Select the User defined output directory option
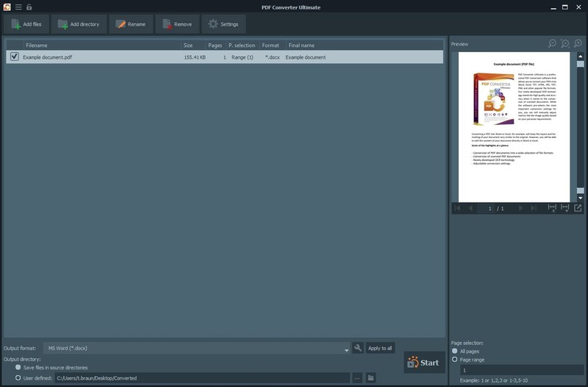Viewport: 588px width, 387px height. [18, 377]
